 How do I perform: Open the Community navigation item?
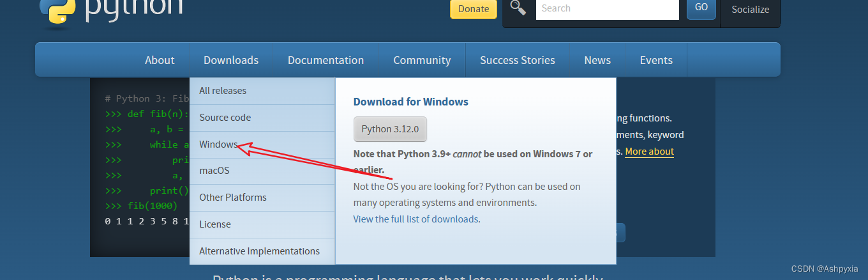(x=422, y=60)
